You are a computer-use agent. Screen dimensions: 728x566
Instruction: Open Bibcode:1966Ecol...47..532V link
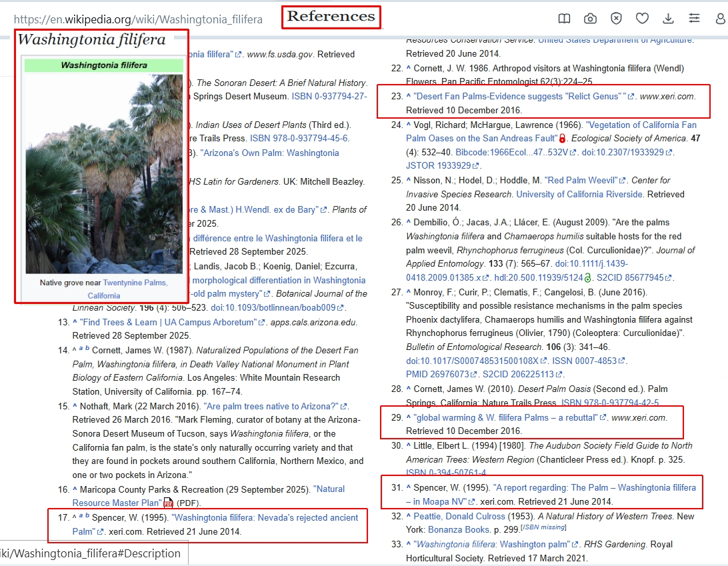515,152
